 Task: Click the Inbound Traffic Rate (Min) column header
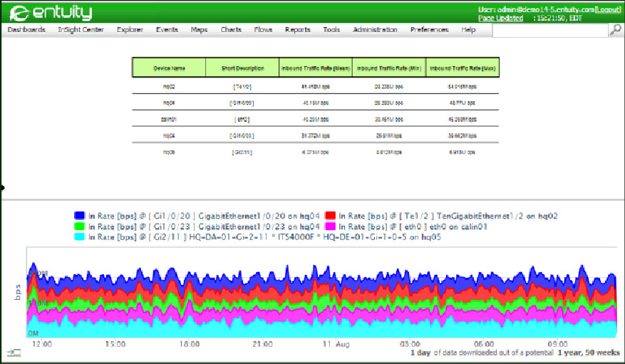tap(389, 68)
